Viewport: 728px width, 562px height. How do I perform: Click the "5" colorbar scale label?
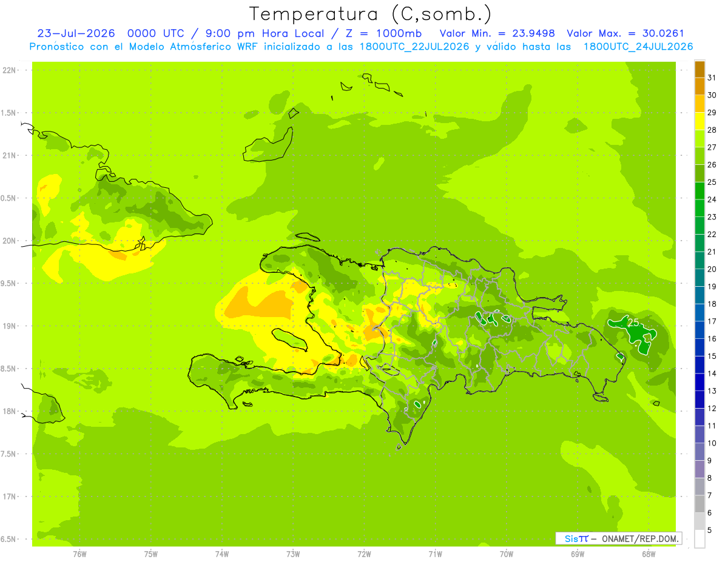710,530
